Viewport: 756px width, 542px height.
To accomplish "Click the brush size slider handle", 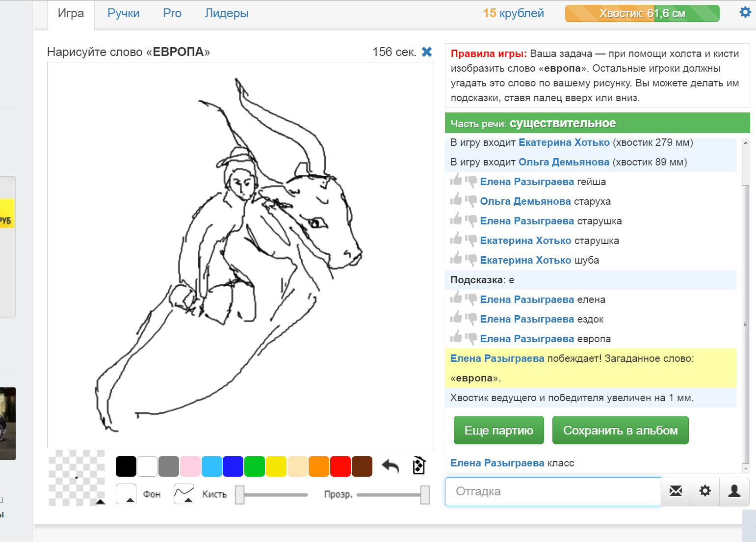I will (x=240, y=494).
